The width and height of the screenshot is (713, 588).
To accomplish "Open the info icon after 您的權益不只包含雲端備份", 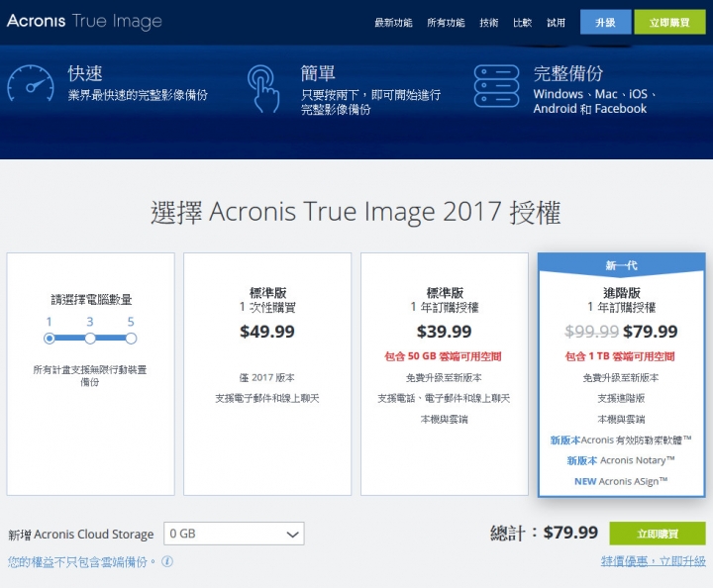I will click(x=167, y=561).
